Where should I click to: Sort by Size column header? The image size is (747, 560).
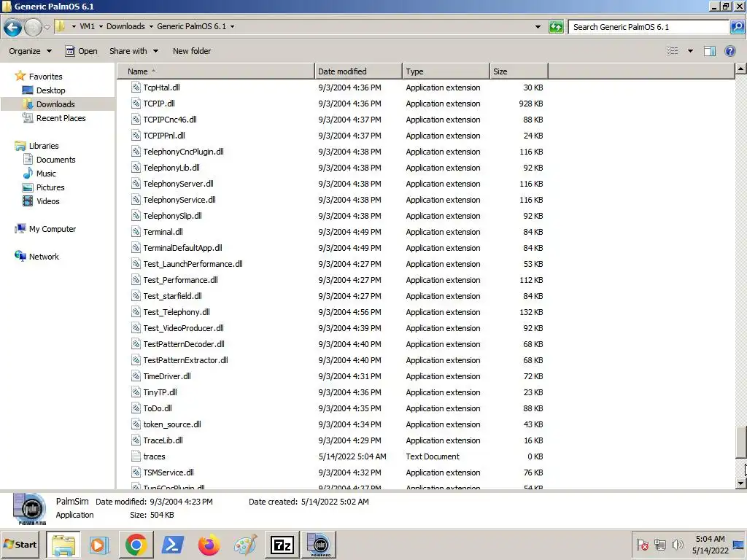(519, 71)
